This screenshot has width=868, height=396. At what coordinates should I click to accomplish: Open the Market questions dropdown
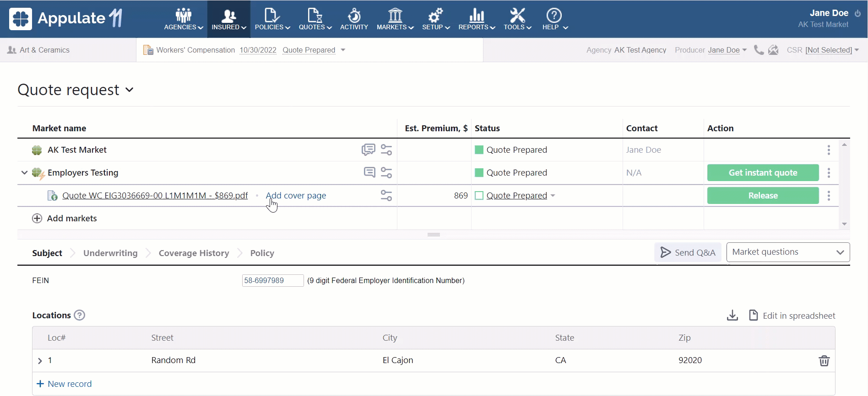pyautogui.click(x=788, y=252)
